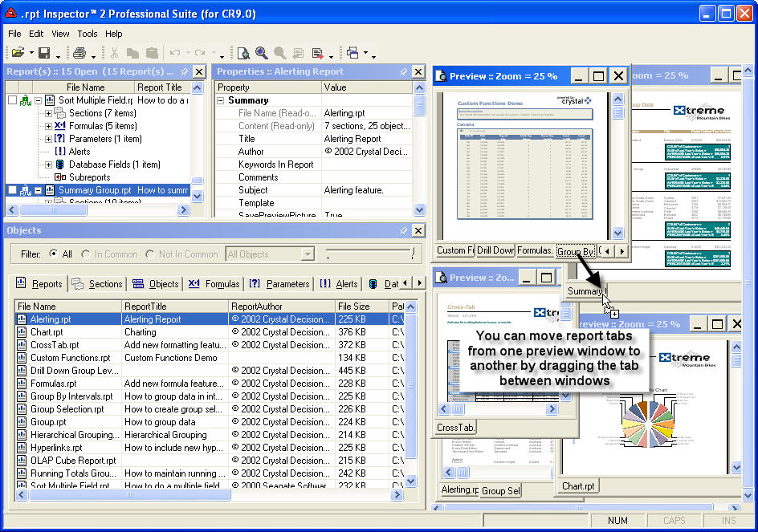
Task: Click the grayed magnifier toolbar icon
Action: (x=280, y=52)
